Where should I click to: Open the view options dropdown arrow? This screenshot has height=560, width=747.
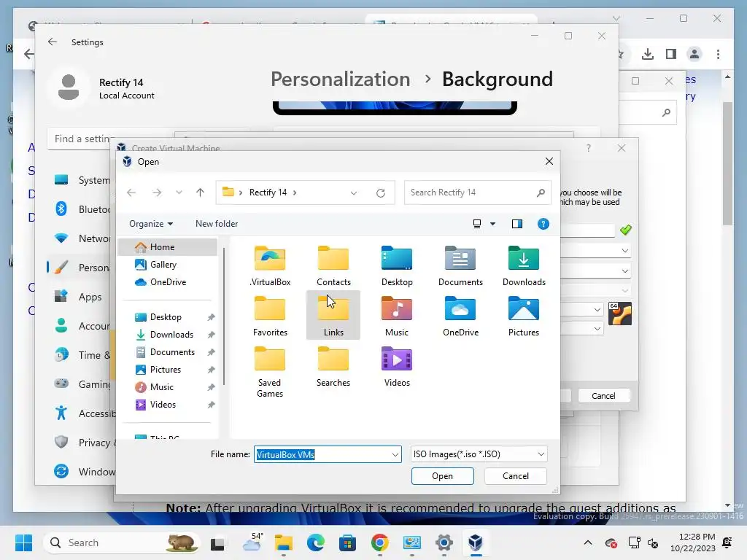point(492,224)
